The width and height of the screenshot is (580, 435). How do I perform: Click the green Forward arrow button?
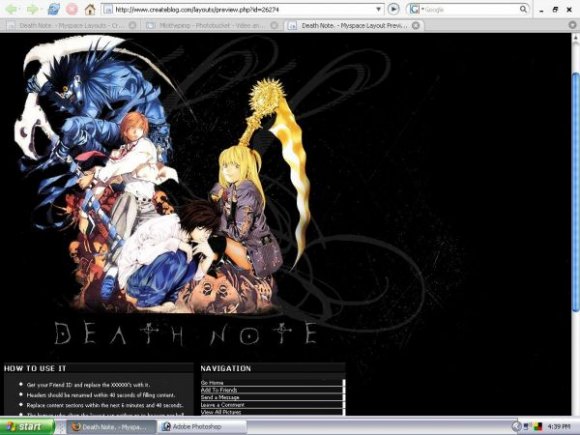tap(33, 9)
